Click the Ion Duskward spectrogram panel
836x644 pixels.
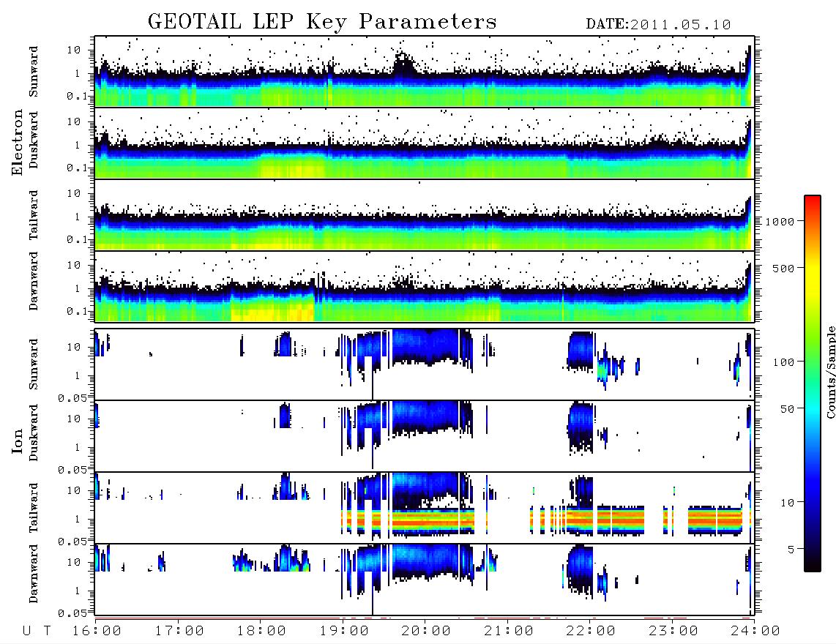point(425,435)
